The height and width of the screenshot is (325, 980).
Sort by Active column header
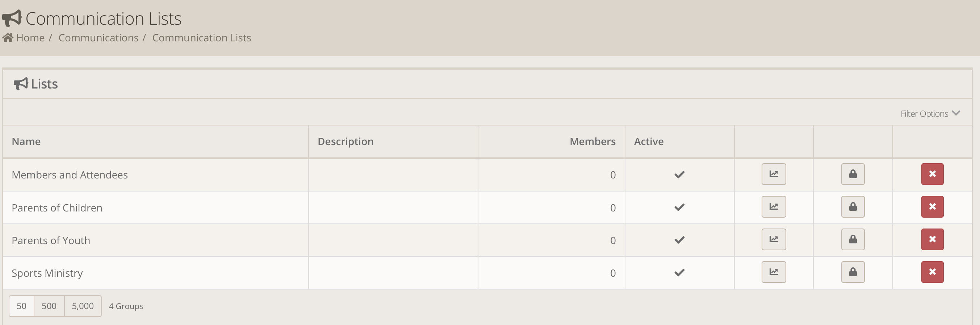(x=648, y=142)
